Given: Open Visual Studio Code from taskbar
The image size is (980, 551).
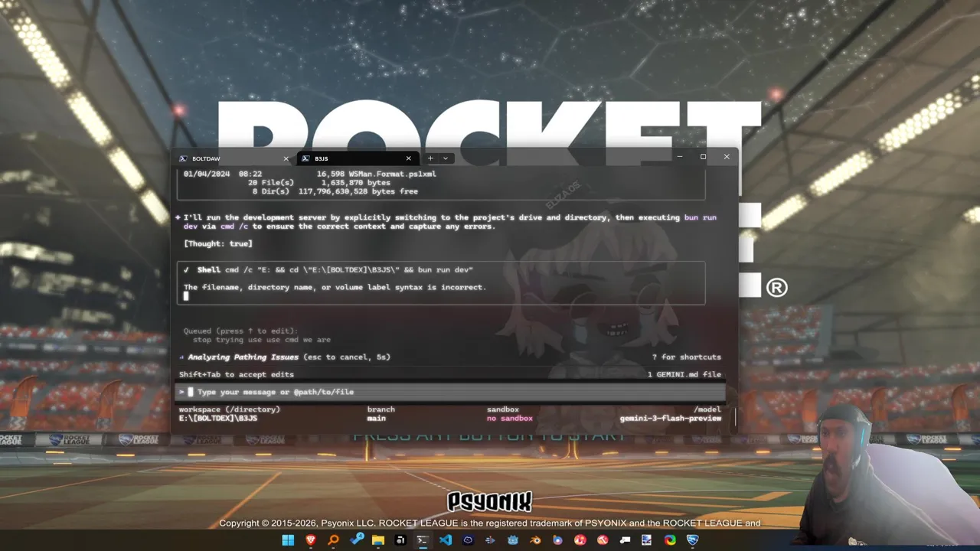Looking at the screenshot, I should tap(446, 540).
